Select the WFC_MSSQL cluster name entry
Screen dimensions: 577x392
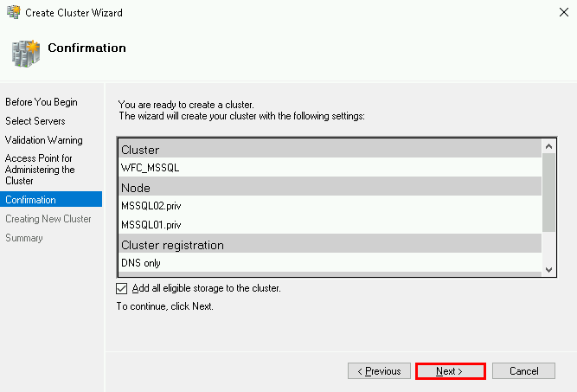[x=151, y=168]
